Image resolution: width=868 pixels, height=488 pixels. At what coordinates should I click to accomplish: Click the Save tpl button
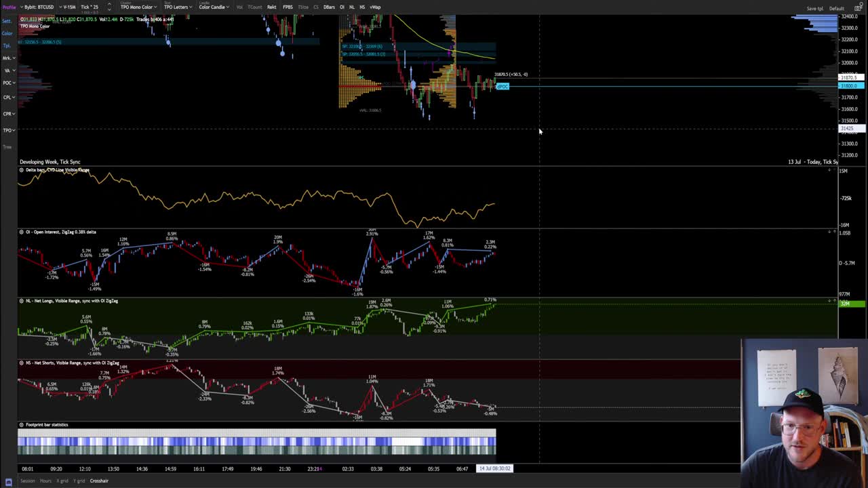pyautogui.click(x=814, y=8)
